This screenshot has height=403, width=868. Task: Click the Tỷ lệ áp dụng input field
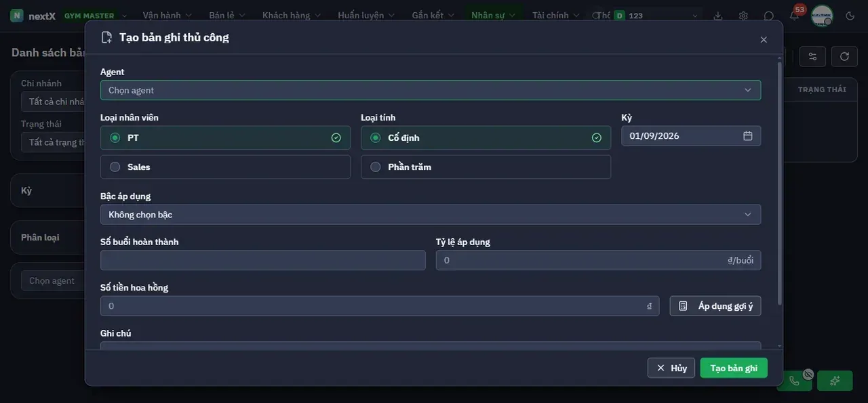tap(598, 260)
